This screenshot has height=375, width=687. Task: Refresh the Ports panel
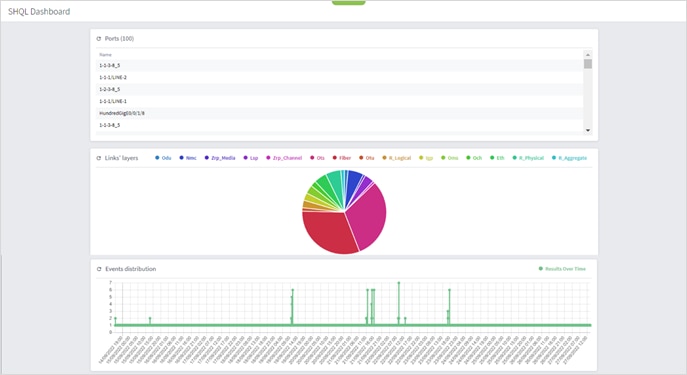pos(99,39)
